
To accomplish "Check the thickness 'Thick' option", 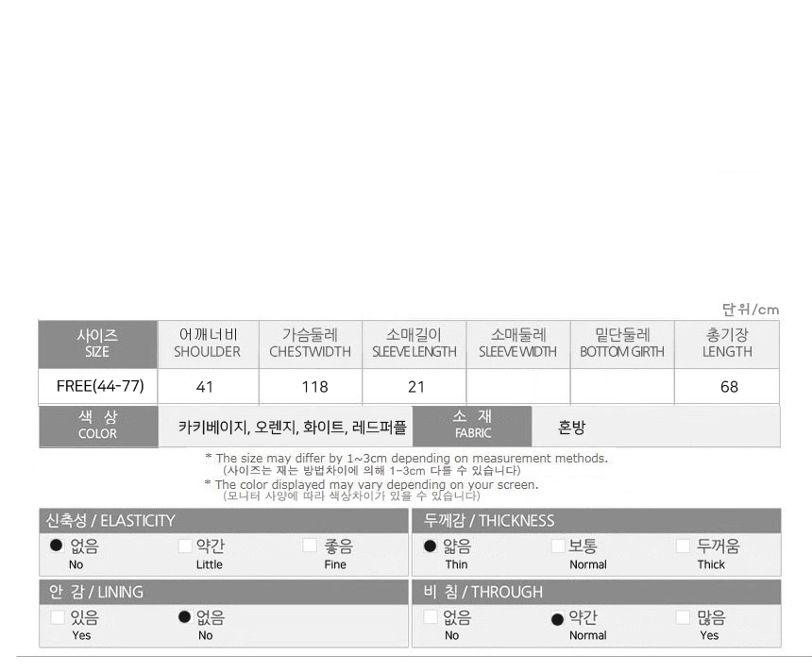I will 684,546.
